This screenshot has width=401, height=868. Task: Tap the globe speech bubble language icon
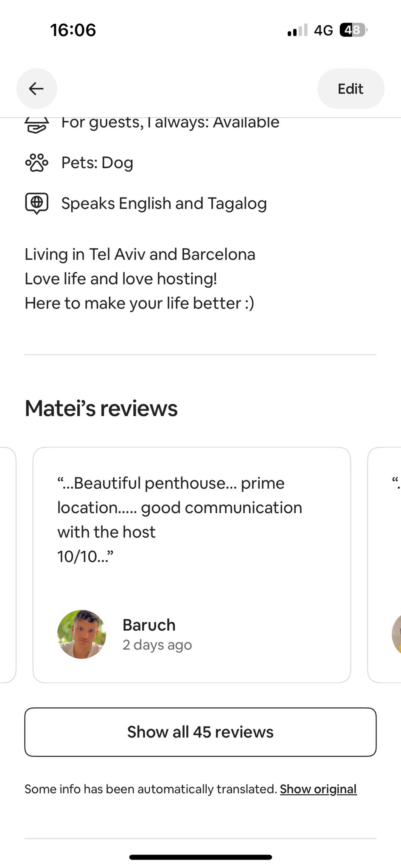tap(37, 203)
